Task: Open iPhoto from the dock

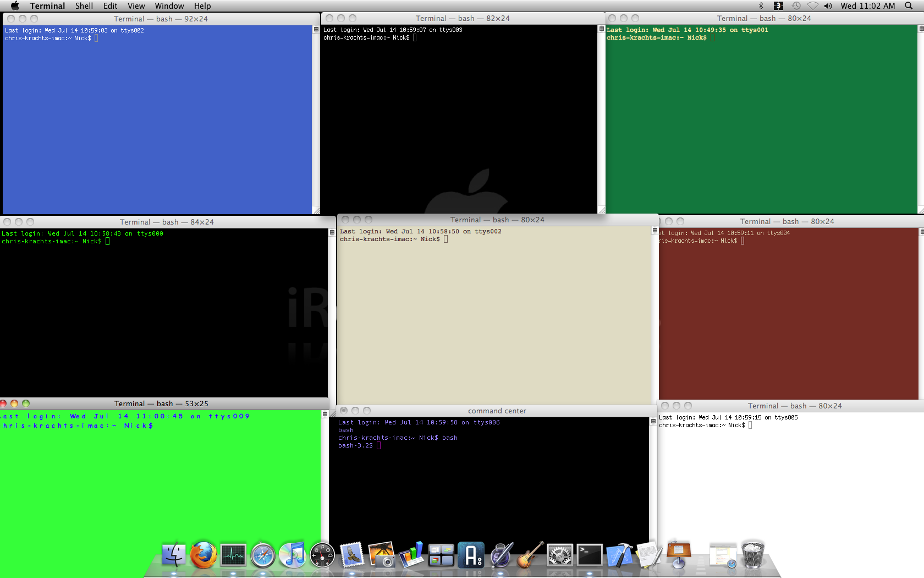Action: coord(382,555)
